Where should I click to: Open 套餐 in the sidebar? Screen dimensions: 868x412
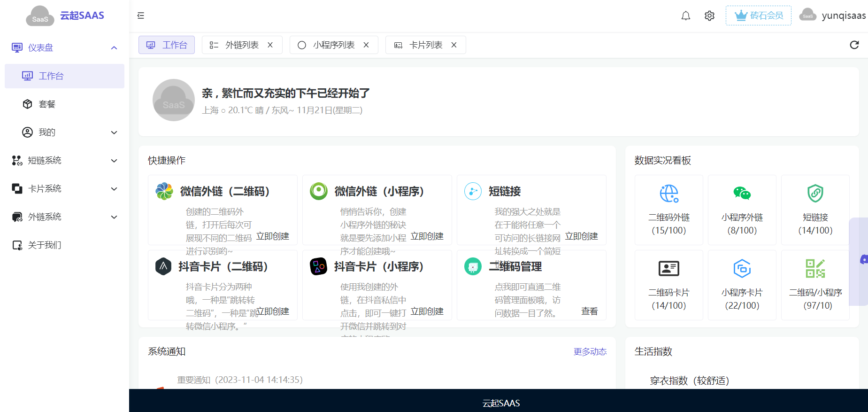click(64, 104)
